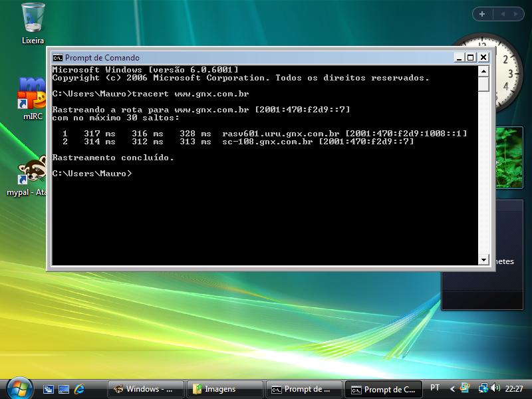
Task: Open the PT language bar selector
Action: pyautogui.click(x=435, y=388)
